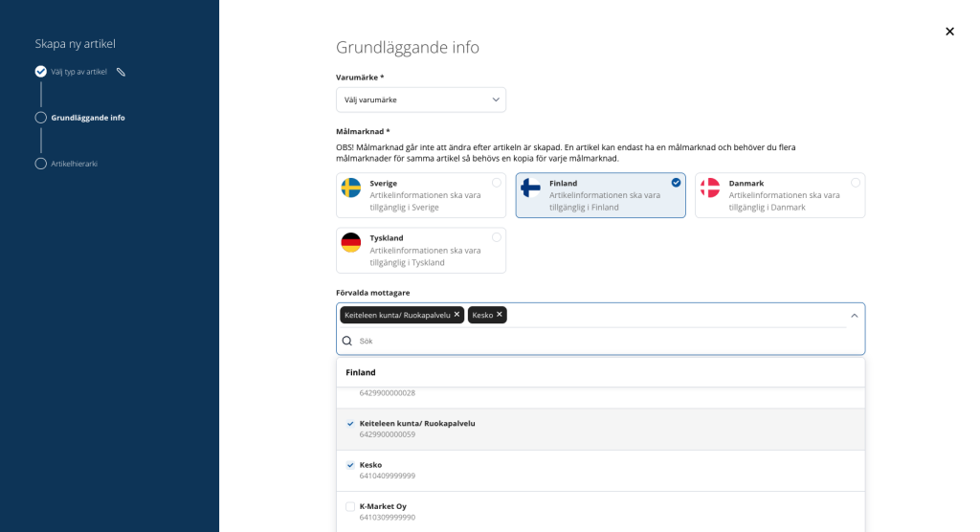Click the Swedish flag icon

pos(351,188)
